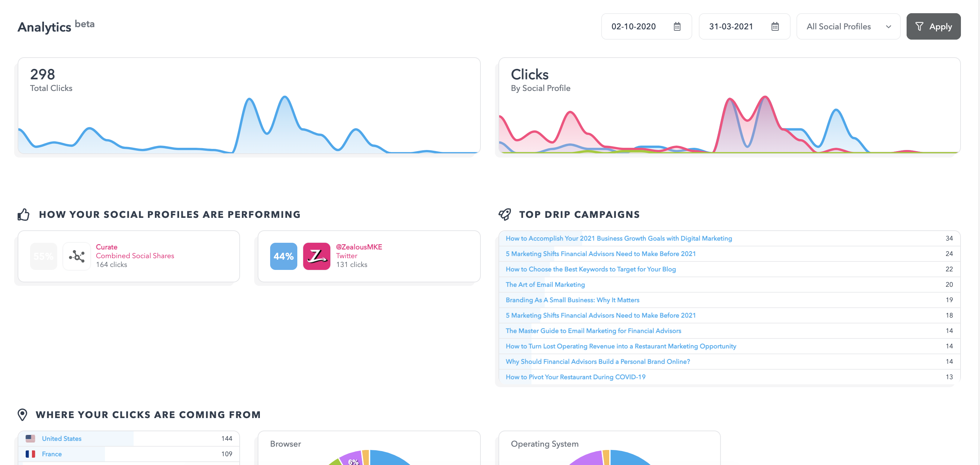980x465 pixels.
Task: Open the 5 Marketing Shifts campaign with 24 clicks
Action: [x=600, y=254]
